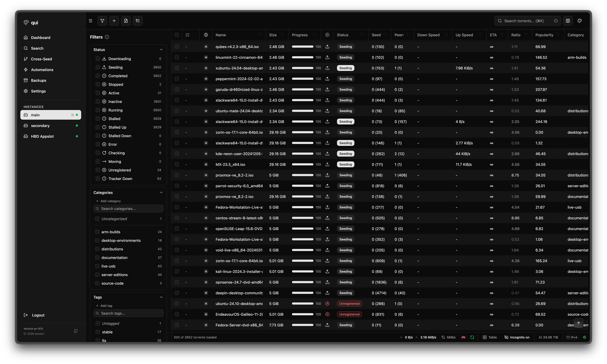Open Automations in the sidebar
This screenshot has width=607, height=364.
[42, 70]
